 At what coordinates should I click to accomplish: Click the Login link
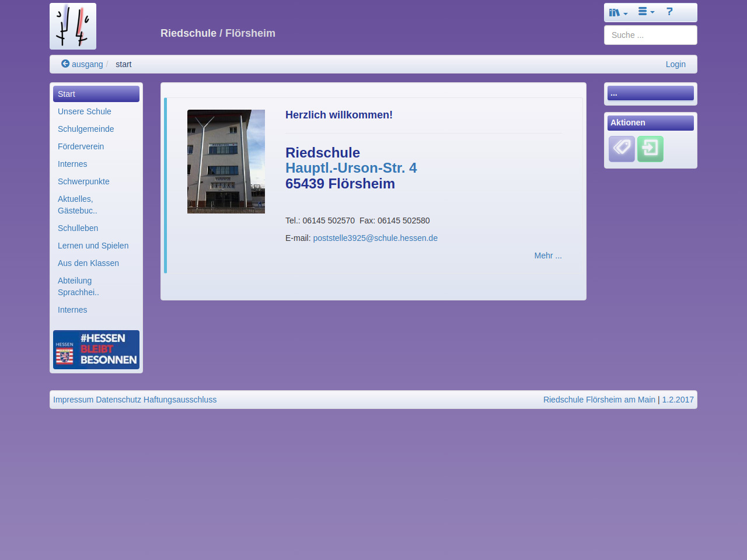click(x=675, y=64)
